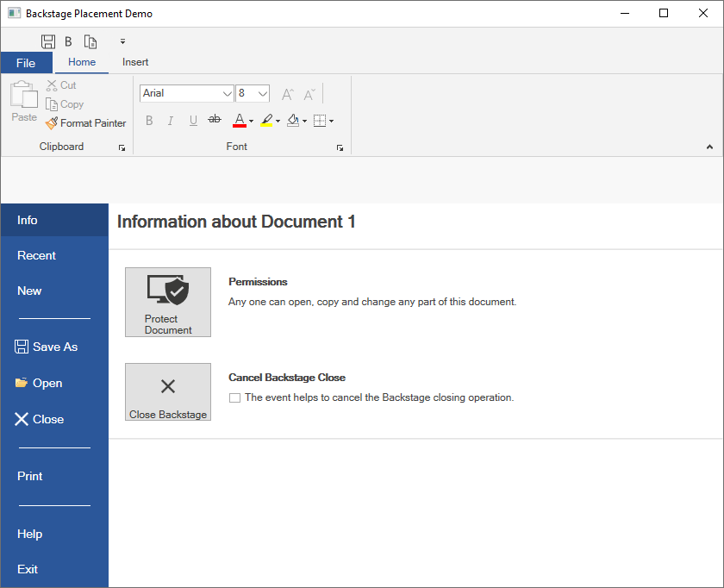
Task: Click the Save icon in Quick Access Toolbar
Action: click(x=47, y=41)
